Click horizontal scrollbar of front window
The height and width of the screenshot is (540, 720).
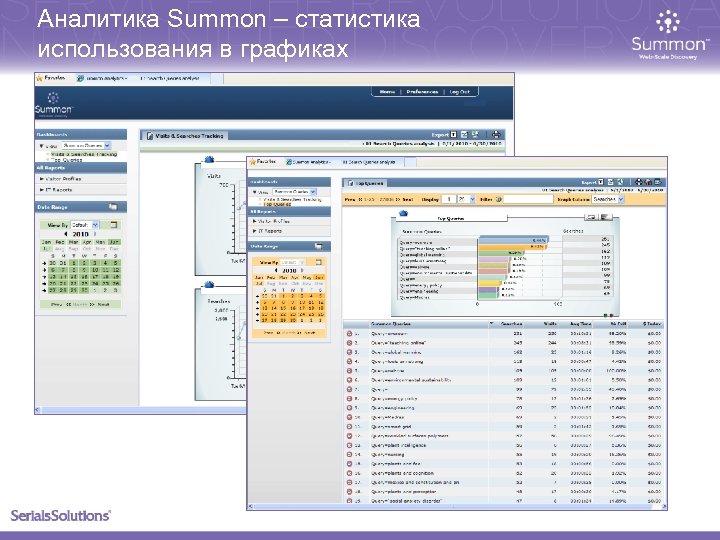457,506
